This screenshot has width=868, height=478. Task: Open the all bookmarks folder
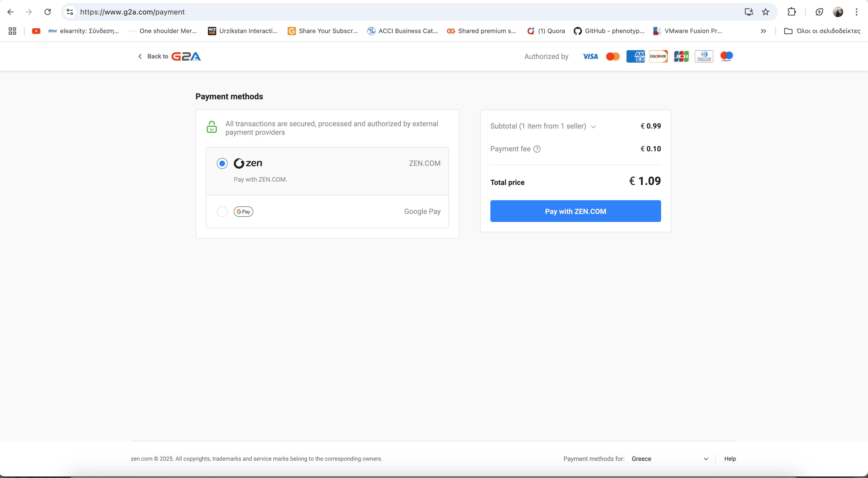[x=822, y=31]
